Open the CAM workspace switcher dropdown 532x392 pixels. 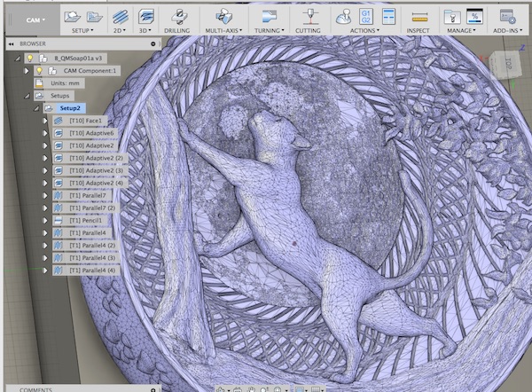pyautogui.click(x=35, y=20)
